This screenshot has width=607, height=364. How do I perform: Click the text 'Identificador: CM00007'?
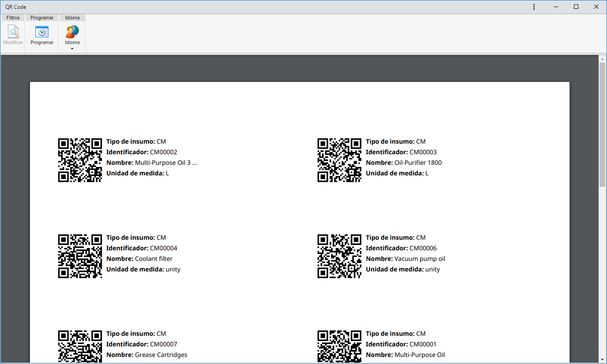[x=142, y=344]
